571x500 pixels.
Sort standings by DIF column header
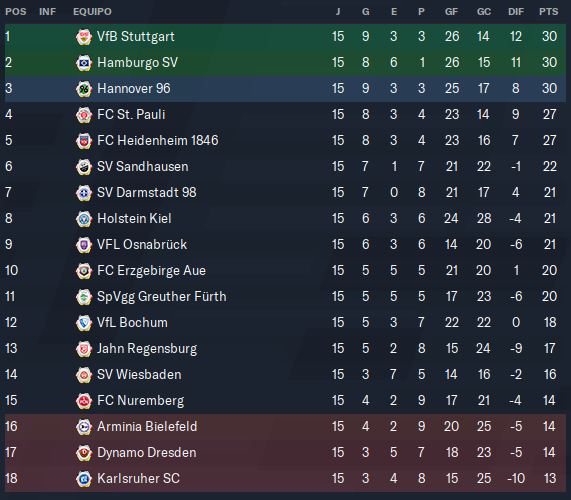pyautogui.click(x=516, y=12)
